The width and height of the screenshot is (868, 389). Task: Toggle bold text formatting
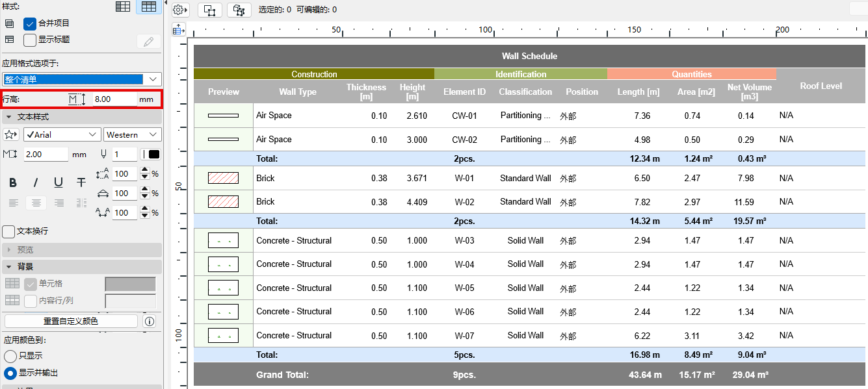pyautogui.click(x=13, y=182)
